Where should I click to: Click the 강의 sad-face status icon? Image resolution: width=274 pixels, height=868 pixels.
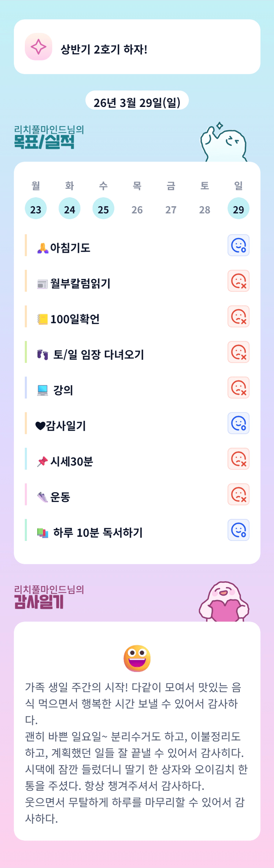238,388
